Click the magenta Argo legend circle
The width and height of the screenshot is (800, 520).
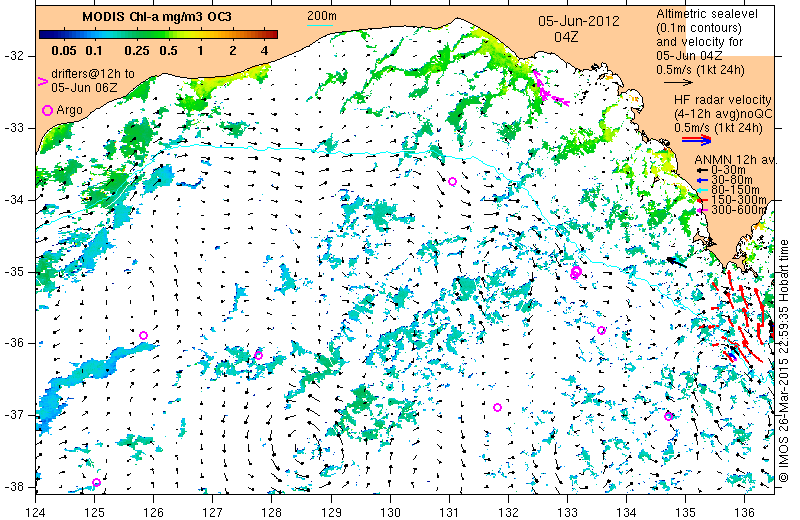click(47, 110)
